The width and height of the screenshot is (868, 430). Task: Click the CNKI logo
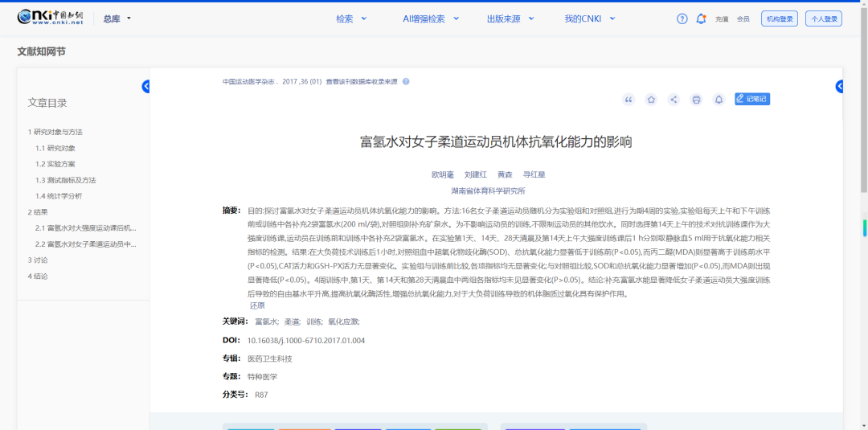tap(51, 18)
